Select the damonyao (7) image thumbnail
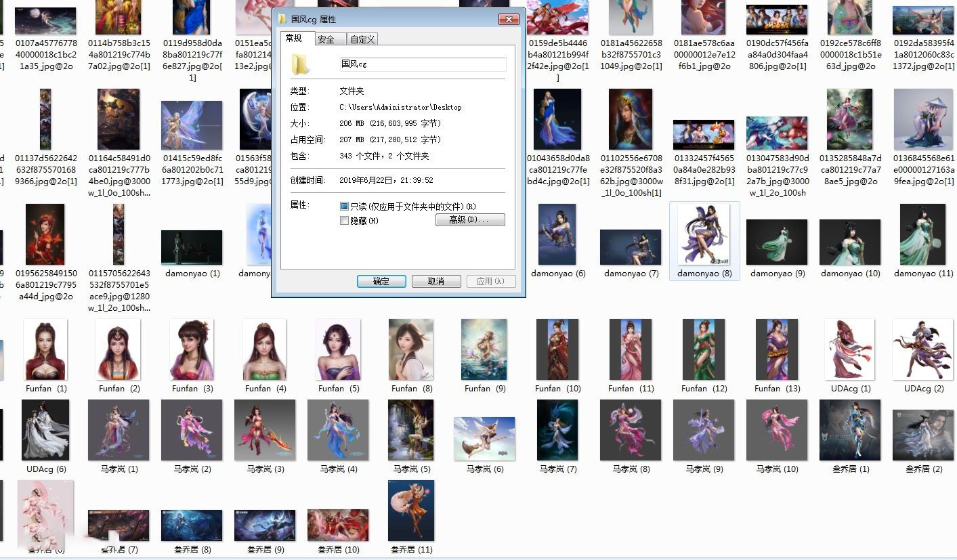 (x=631, y=247)
